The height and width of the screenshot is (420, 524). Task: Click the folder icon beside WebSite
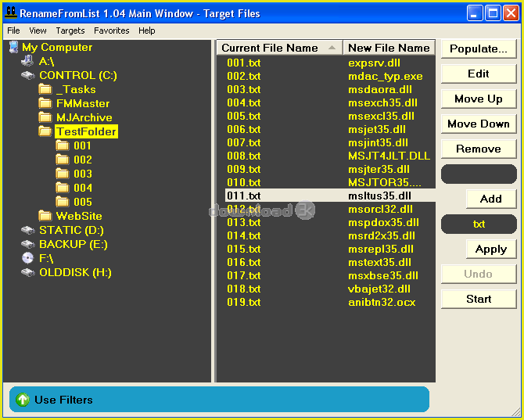(x=45, y=216)
